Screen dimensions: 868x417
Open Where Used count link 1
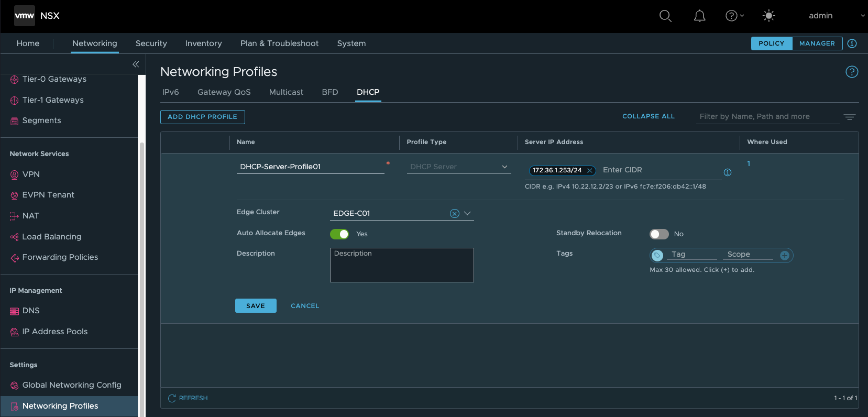749,164
